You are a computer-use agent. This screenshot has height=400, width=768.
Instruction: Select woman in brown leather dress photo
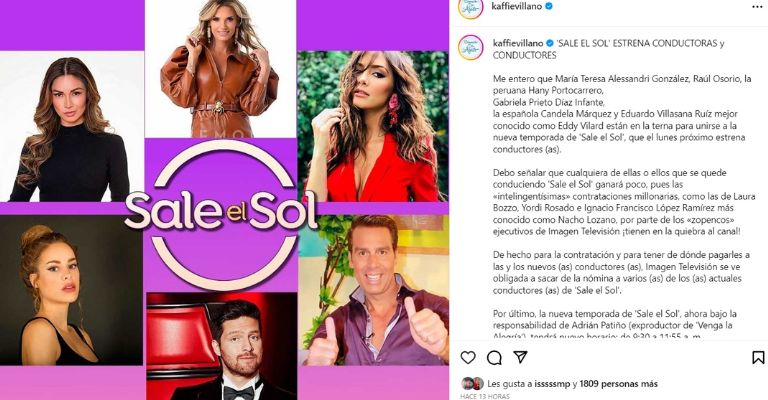220,69
